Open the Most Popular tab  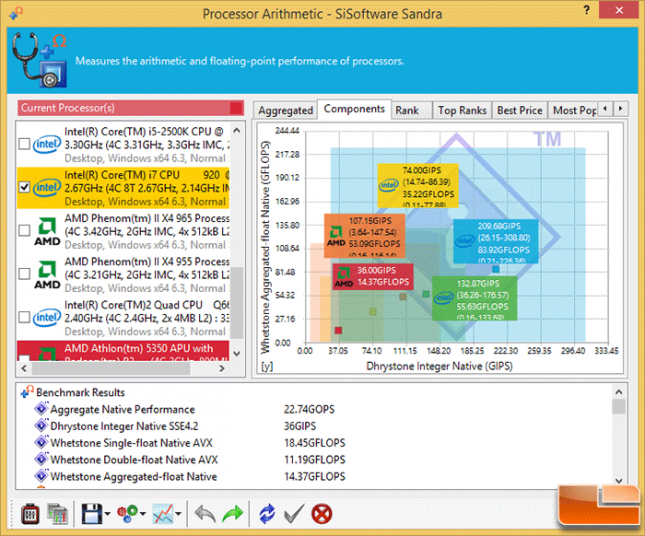[573, 110]
